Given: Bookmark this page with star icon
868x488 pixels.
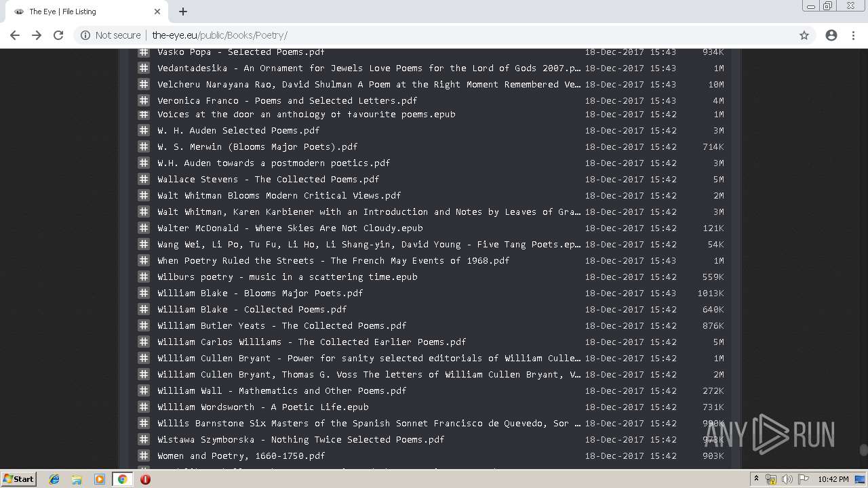Looking at the screenshot, I should click(x=804, y=35).
